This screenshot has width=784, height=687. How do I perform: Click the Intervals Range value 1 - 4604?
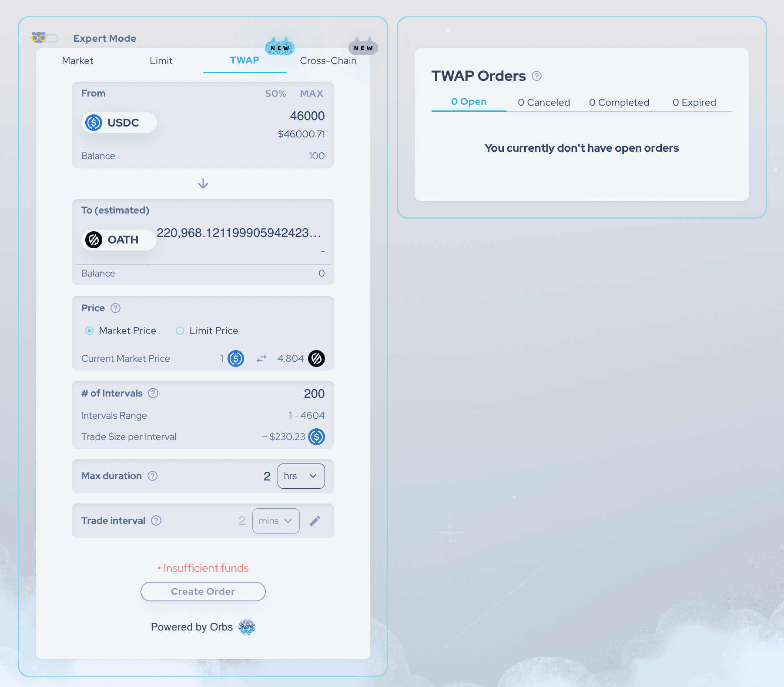(307, 416)
